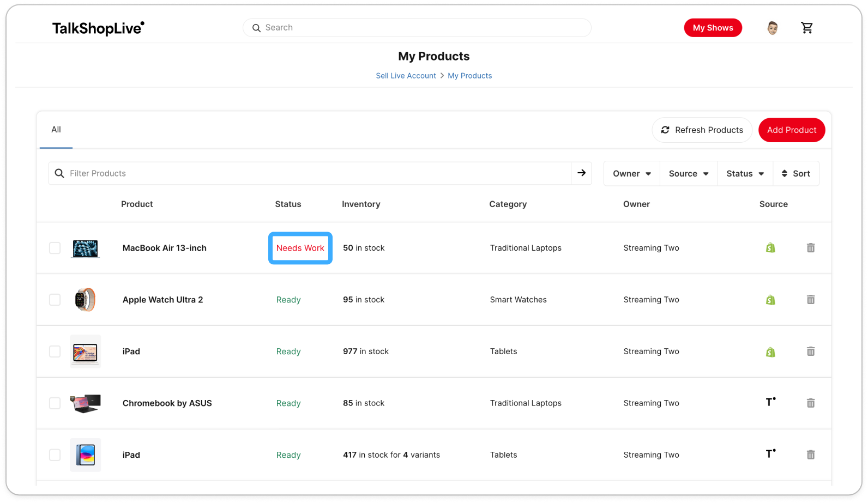Click Ready status for Chromebook by ASUS
This screenshot has height=503, width=868.
[x=288, y=403]
